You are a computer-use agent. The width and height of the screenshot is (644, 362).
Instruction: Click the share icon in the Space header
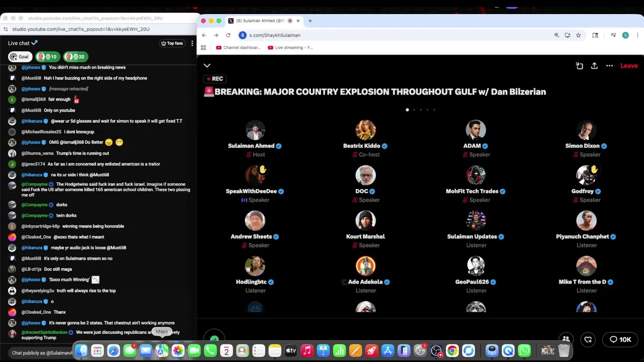pos(594,66)
